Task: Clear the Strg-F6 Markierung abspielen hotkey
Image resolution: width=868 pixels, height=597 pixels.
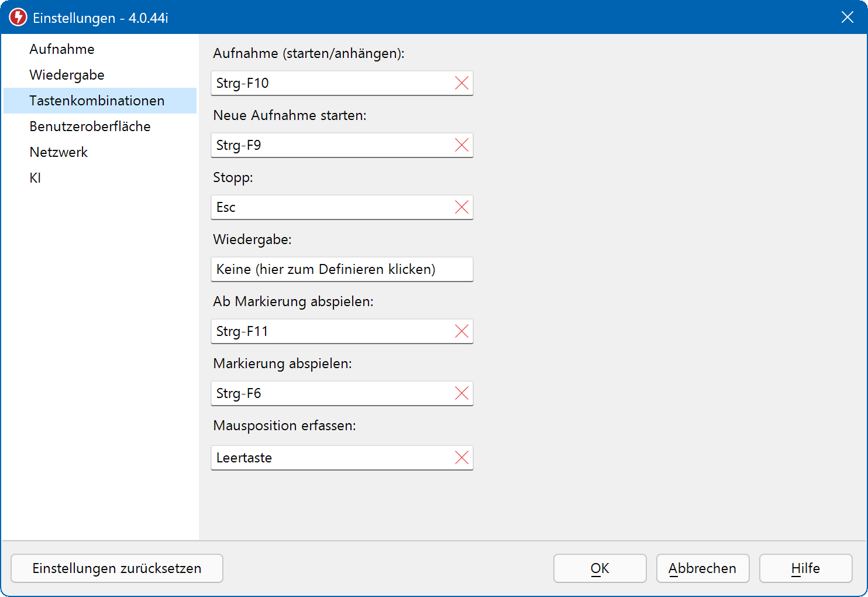Action: [x=461, y=393]
